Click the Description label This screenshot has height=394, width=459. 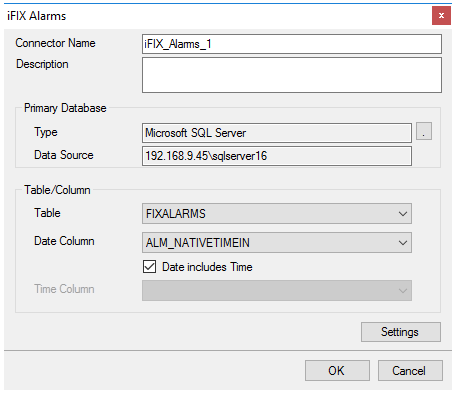[42, 64]
